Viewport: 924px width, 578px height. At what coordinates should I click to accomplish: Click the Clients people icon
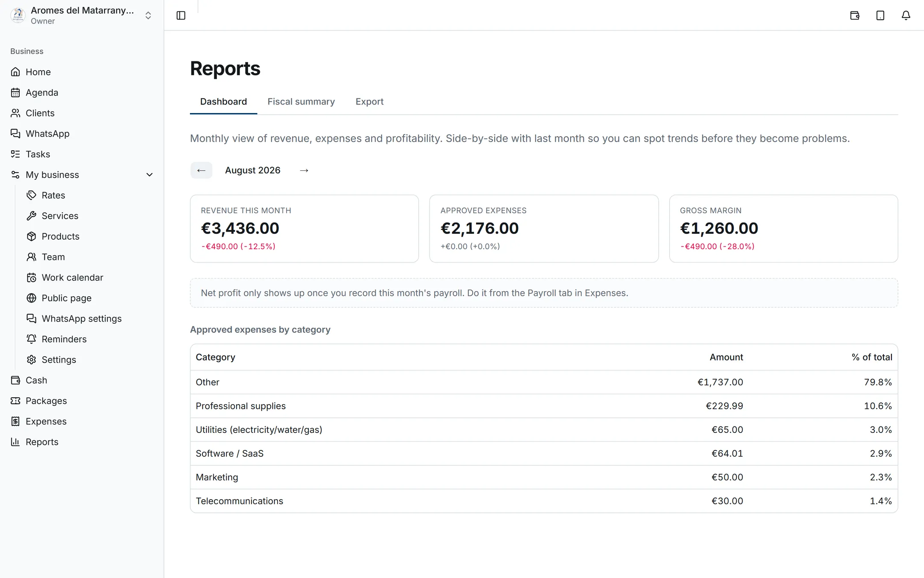click(15, 113)
